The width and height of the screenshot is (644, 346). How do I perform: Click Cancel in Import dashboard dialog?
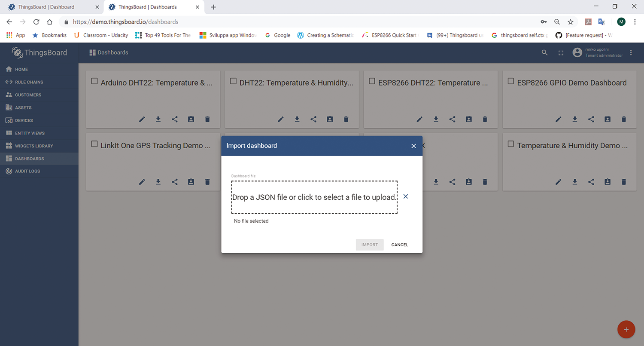(400, 245)
